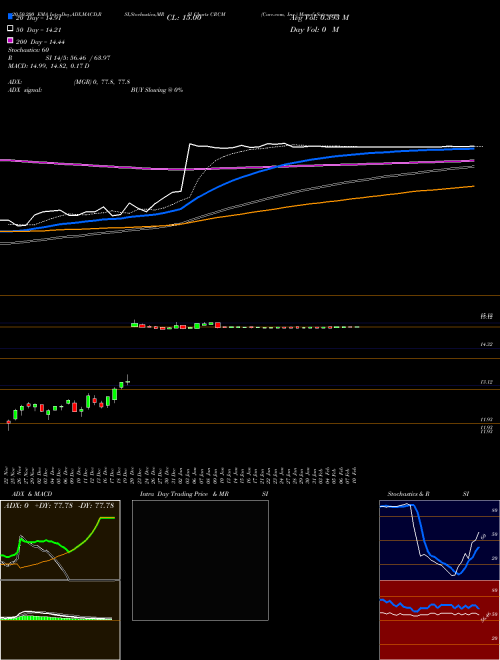500x660 pixels.
Task: Click the 'BUY Slowing @ 0%' signal text
Action: pyautogui.click(x=157, y=90)
